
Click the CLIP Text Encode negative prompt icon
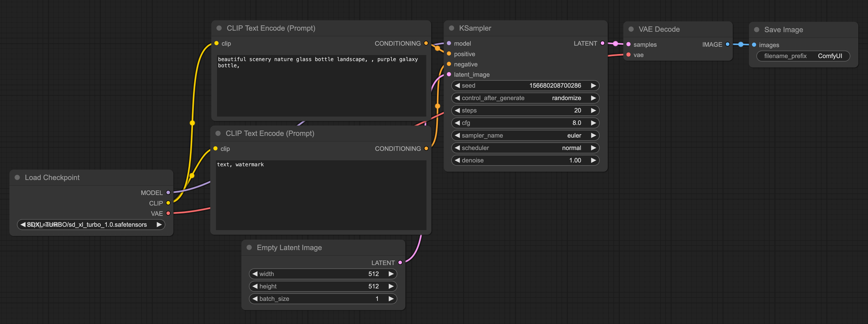click(219, 133)
